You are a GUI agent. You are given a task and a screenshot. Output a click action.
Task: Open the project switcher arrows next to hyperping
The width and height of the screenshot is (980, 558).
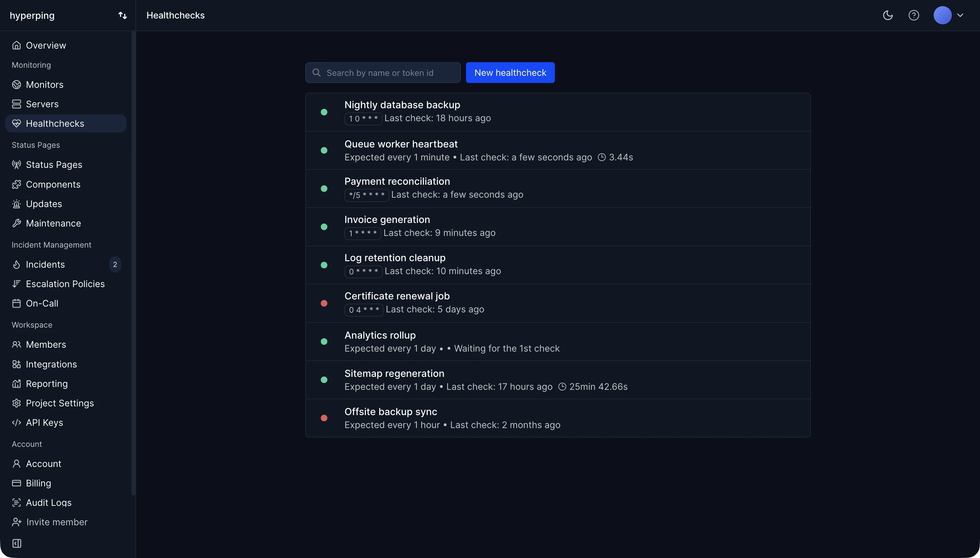click(122, 15)
